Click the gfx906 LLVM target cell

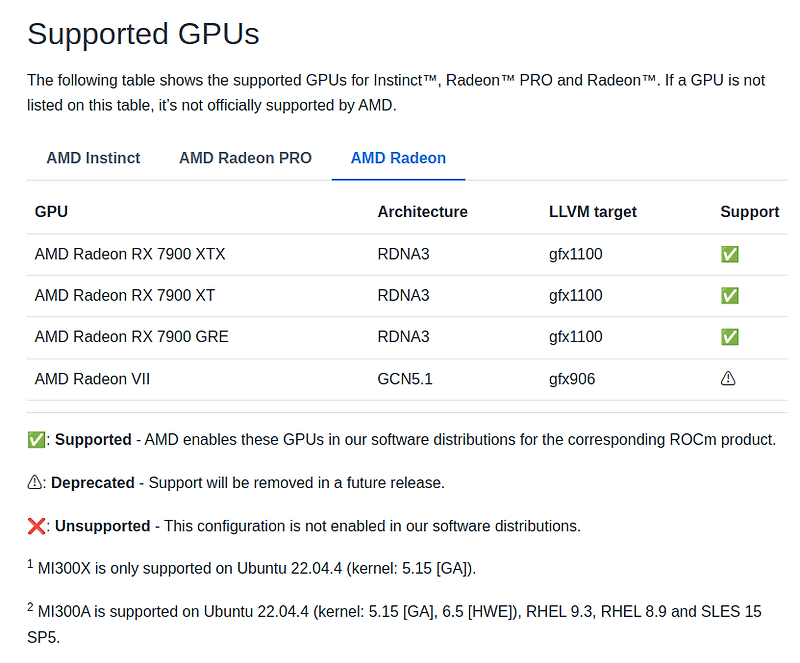pos(572,379)
